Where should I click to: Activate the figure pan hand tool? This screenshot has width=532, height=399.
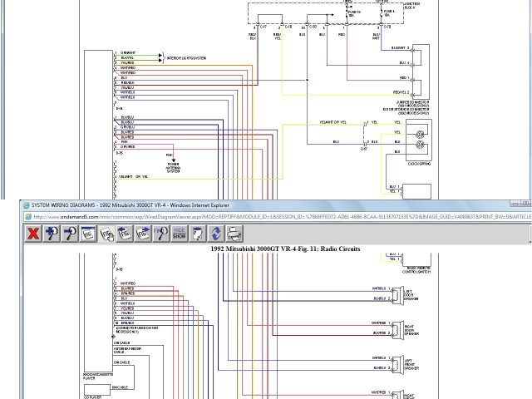(107, 234)
